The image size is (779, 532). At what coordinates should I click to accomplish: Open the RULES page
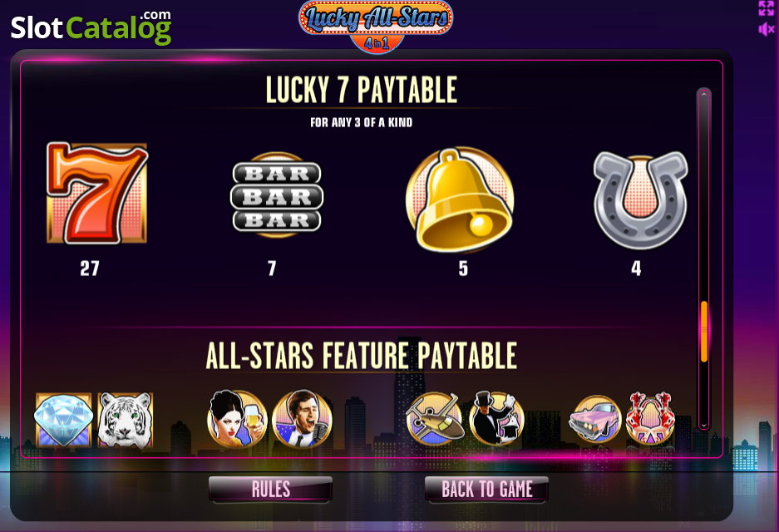(x=270, y=490)
